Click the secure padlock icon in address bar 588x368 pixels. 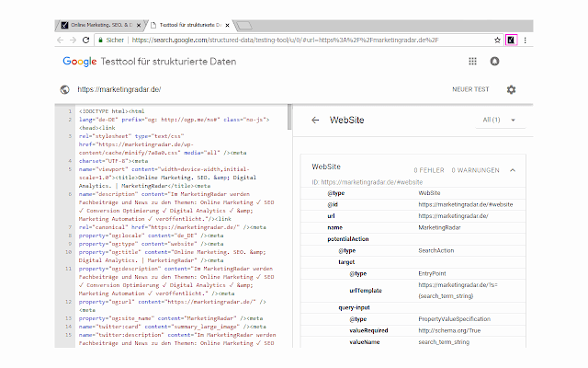tap(100, 40)
